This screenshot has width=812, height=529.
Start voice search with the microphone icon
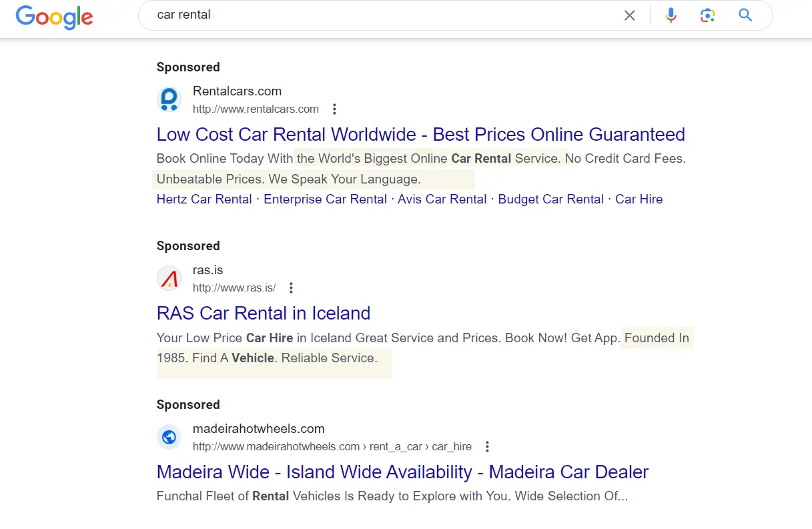pyautogui.click(x=671, y=15)
